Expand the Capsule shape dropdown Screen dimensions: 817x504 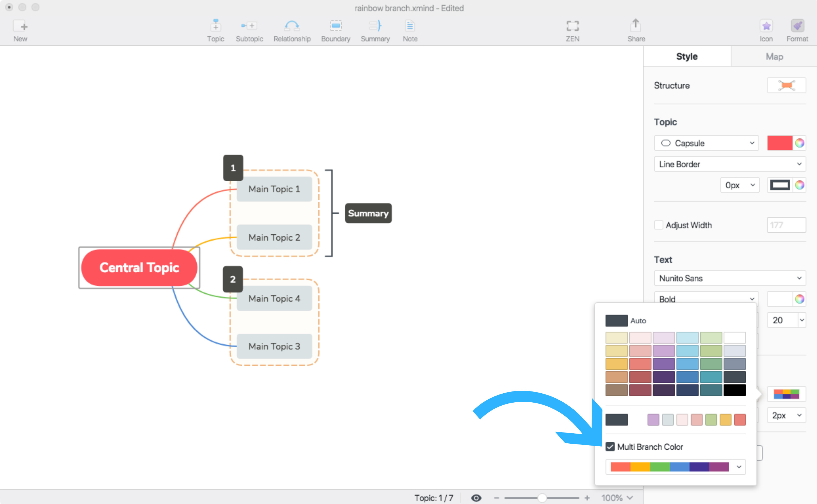pyautogui.click(x=706, y=143)
